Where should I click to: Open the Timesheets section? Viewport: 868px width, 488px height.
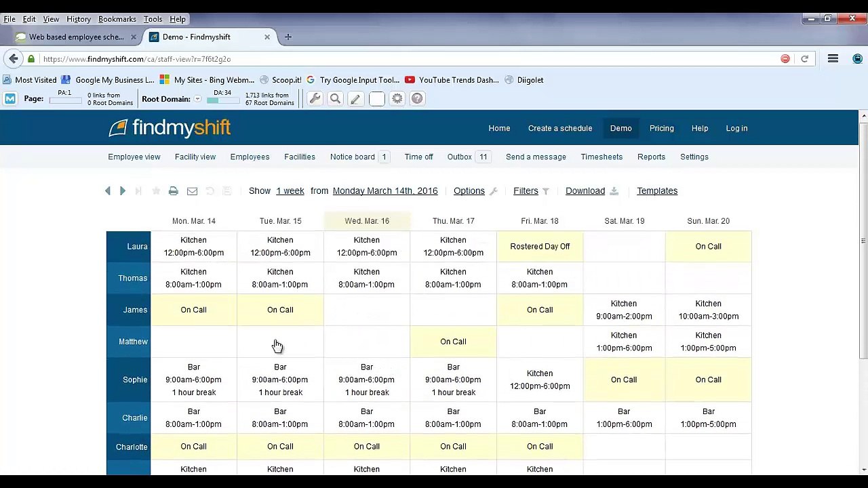(x=601, y=157)
